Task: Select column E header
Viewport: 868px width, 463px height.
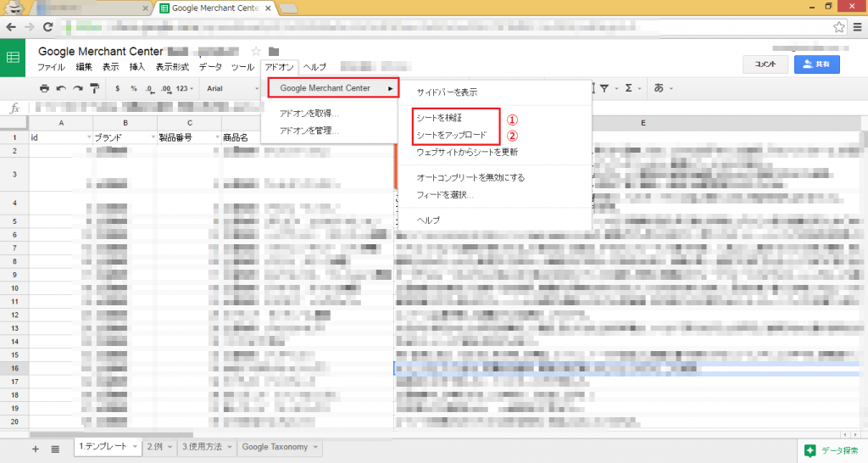Action: coord(643,123)
